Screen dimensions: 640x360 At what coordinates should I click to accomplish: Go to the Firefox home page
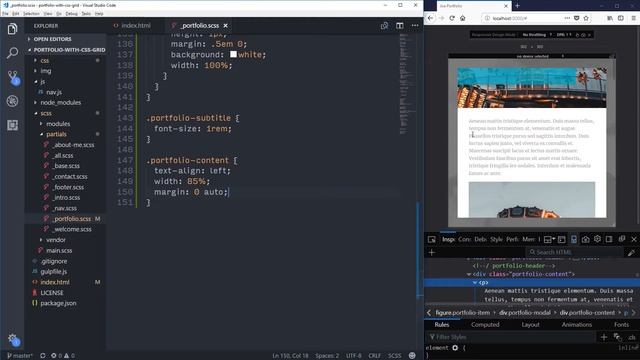pos(462,18)
